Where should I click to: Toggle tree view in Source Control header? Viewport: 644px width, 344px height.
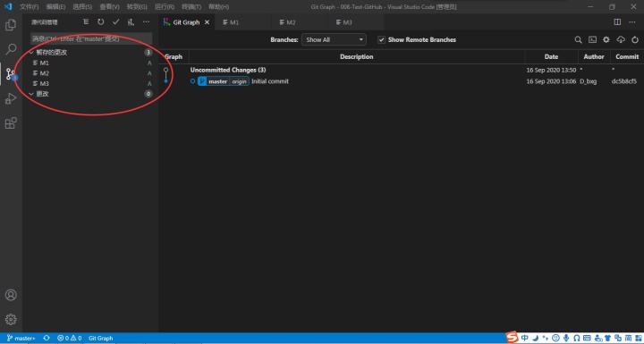click(86, 22)
